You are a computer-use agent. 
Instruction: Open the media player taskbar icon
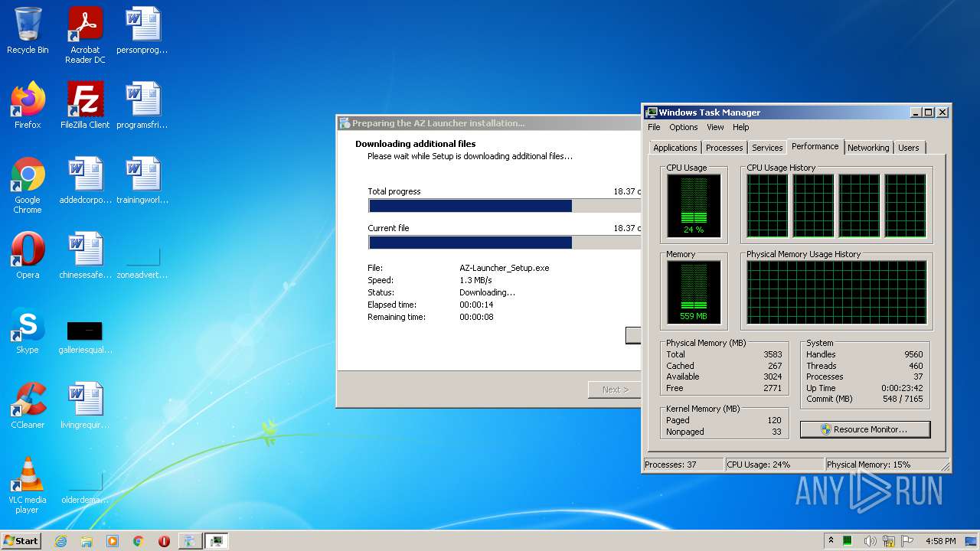click(113, 541)
